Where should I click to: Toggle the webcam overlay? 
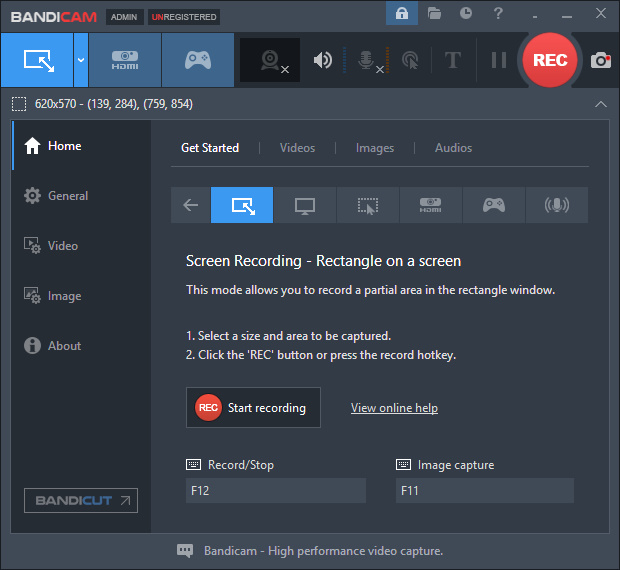point(270,60)
